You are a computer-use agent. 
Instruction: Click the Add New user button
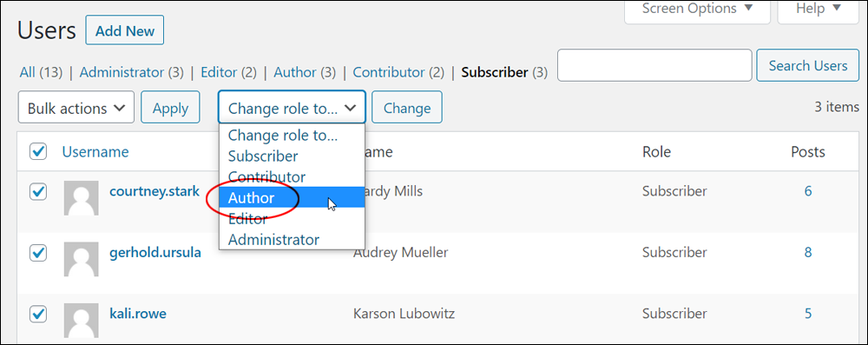pos(124,30)
